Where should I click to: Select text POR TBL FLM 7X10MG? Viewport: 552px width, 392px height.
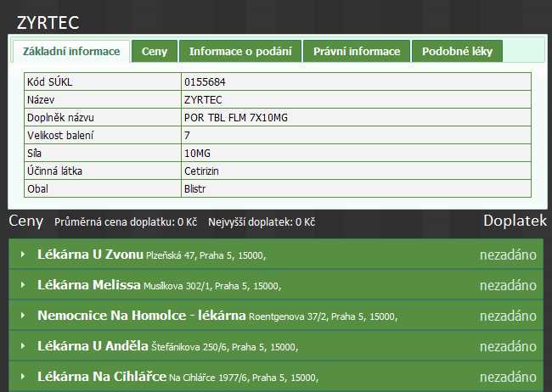(236, 118)
